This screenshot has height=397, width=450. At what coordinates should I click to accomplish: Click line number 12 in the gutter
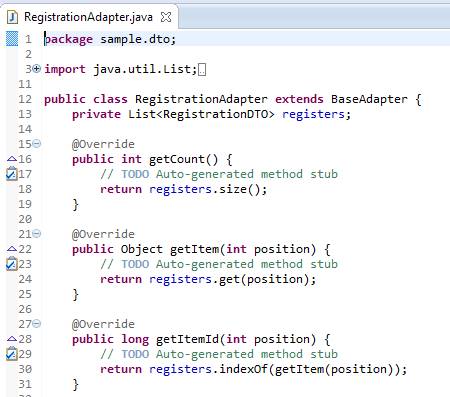point(25,99)
